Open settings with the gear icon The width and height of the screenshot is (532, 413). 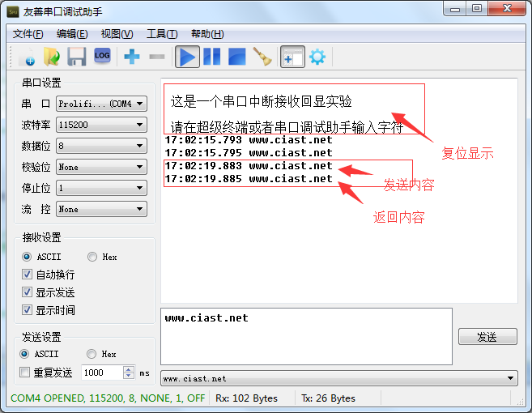[x=317, y=57]
